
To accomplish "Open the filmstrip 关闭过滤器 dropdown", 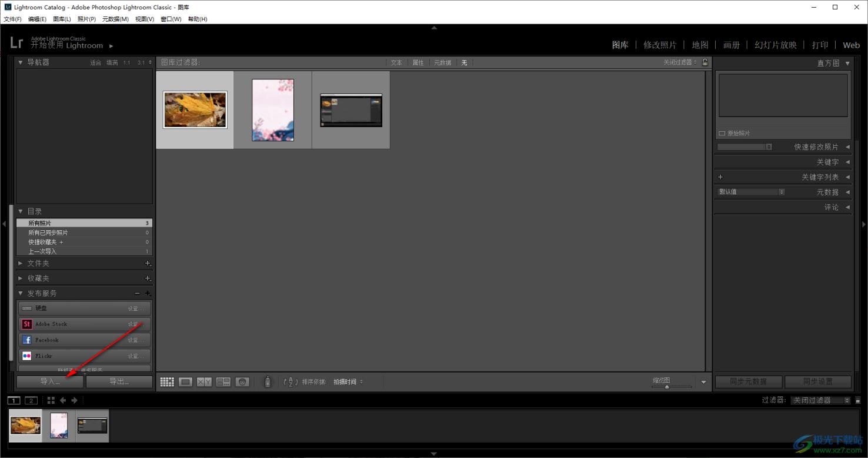I will click(821, 400).
